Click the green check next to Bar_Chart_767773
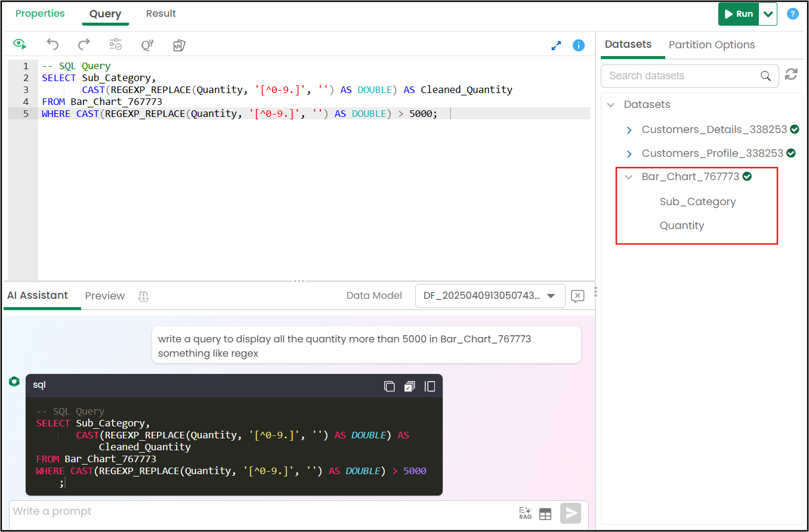The height and width of the screenshot is (532, 809). click(x=747, y=177)
